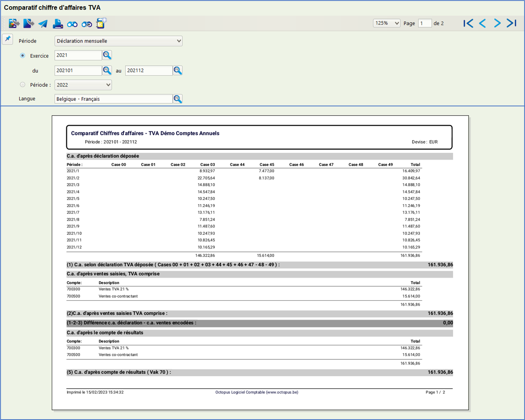Click the report title Comparatif Chiffres d'affaires

pos(145,133)
